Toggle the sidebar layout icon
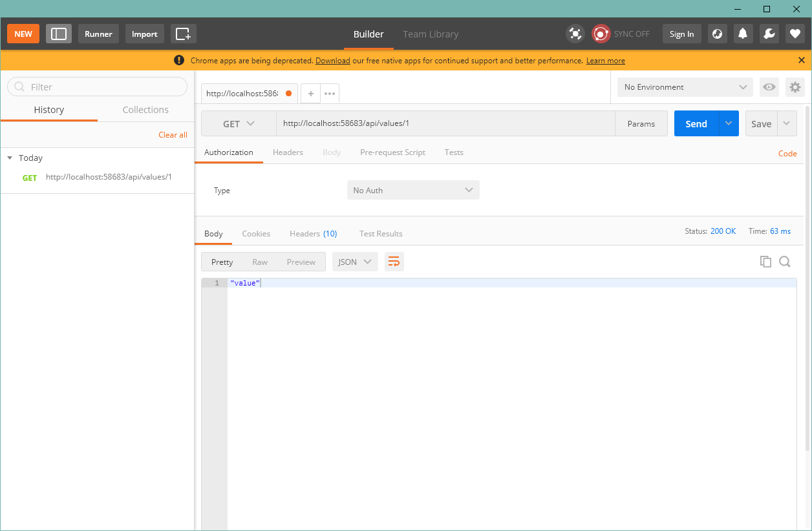The image size is (812, 531). 59,34
